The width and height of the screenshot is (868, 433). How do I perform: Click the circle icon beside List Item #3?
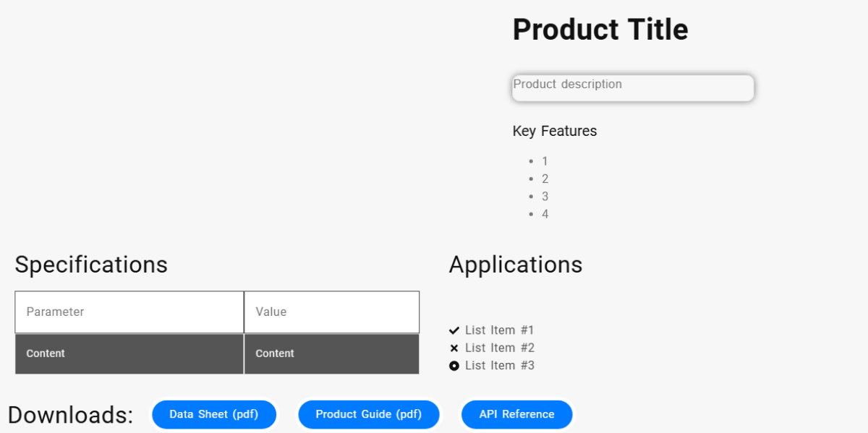pyautogui.click(x=454, y=366)
